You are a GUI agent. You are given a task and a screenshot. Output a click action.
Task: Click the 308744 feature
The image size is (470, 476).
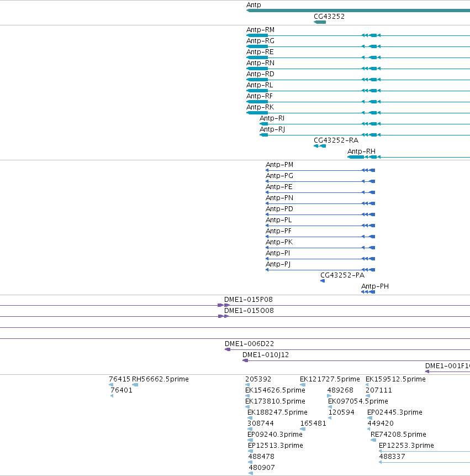click(x=250, y=429)
